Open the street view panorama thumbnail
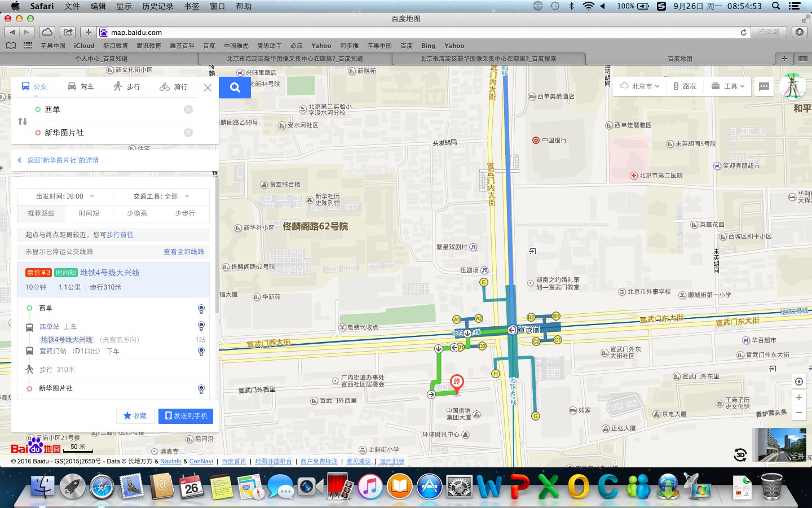The height and width of the screenshot is (508, 812). tap(782, 445)
